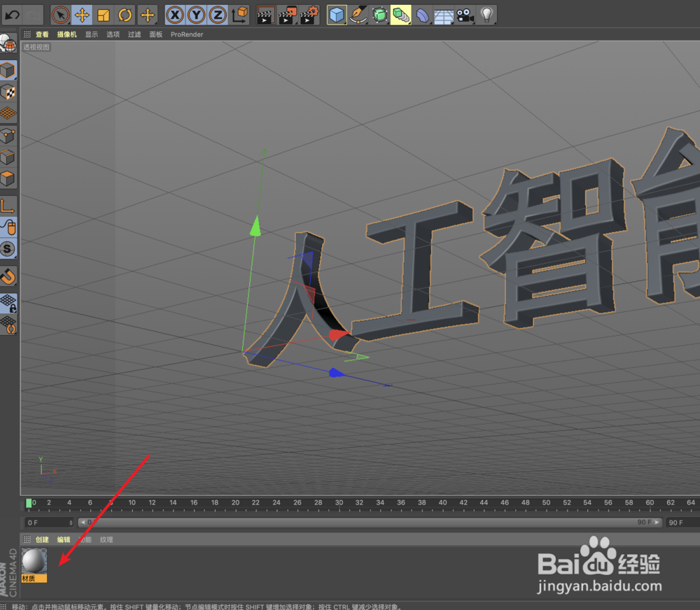The width and height of the screenshot is (700, 610).
Task: Click left arrow of preview range slider
Action: 83,522
